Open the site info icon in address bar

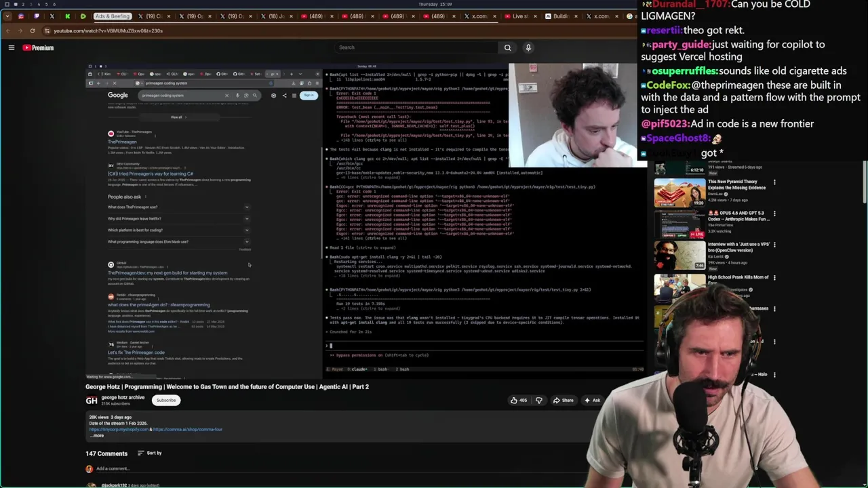coord(47,30)
